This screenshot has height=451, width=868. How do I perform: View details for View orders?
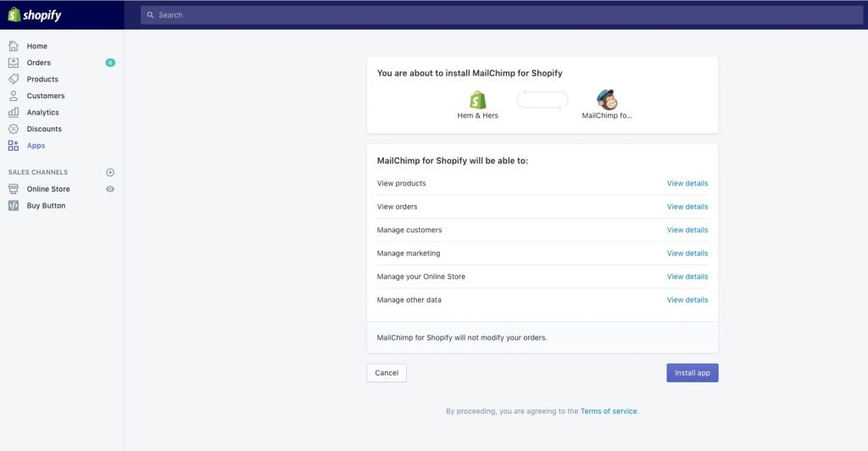[687, 206]
